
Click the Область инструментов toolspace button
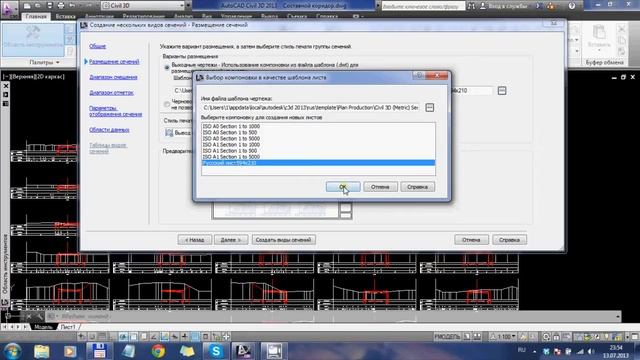click(33, 40)
